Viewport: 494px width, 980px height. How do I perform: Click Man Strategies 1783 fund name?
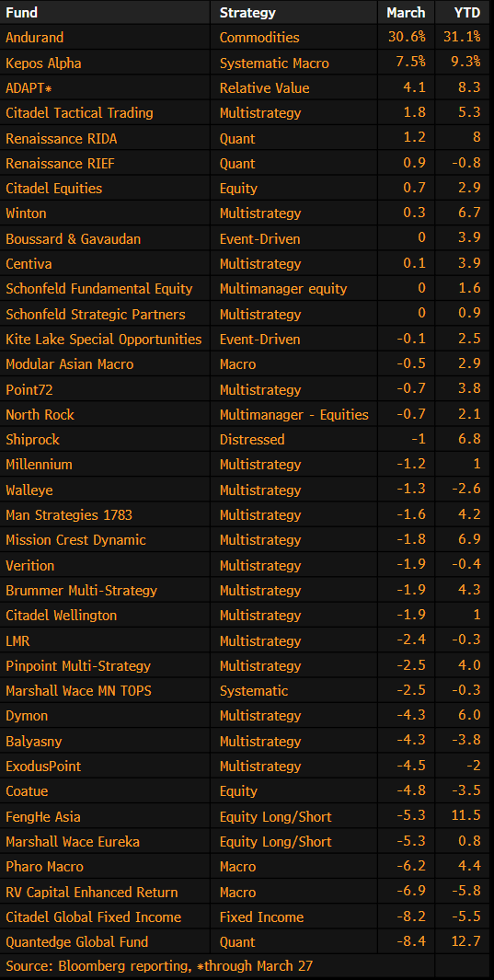coord(69,515)
